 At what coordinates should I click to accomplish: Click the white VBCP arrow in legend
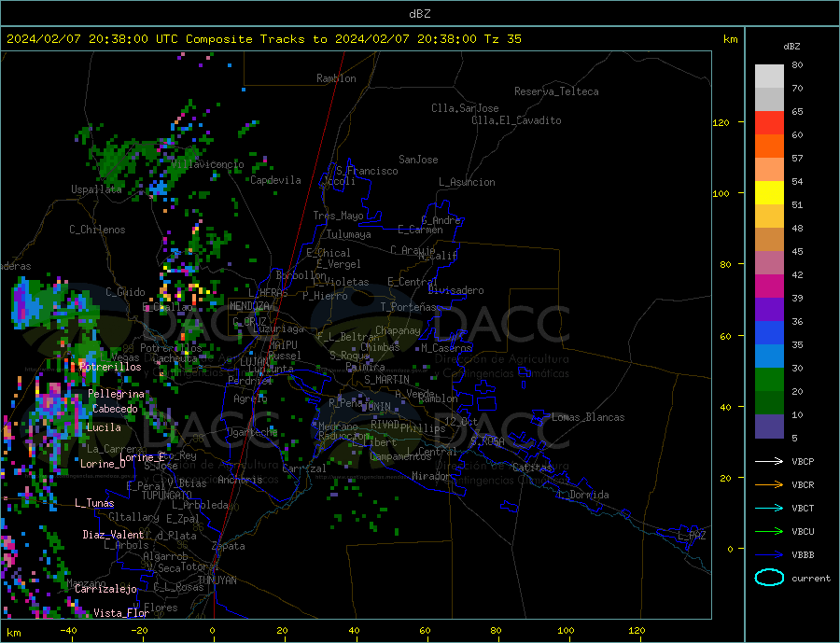tap(770, 461)
